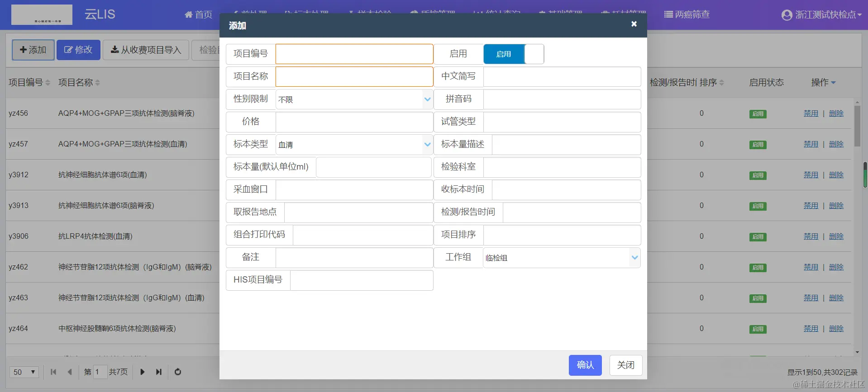Sort by the 项目编号 column header
Viewport: 868px width, 392px height.
[29, 82]
